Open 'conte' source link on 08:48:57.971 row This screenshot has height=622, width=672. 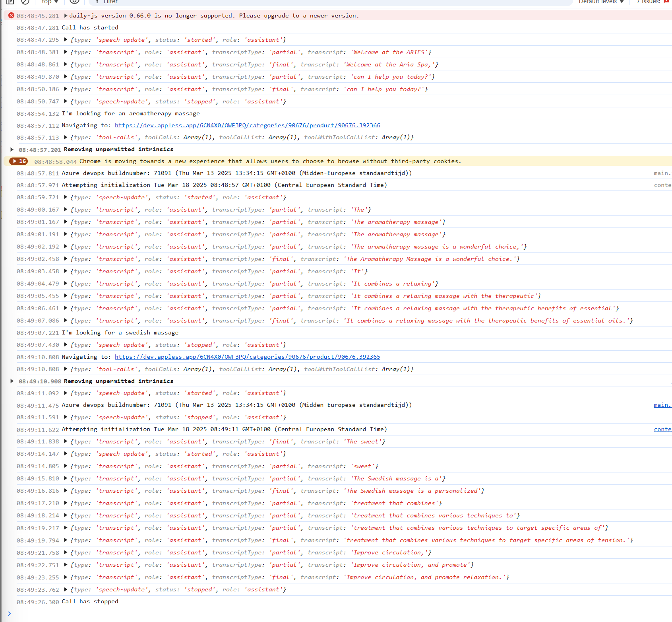coord(662,185)
